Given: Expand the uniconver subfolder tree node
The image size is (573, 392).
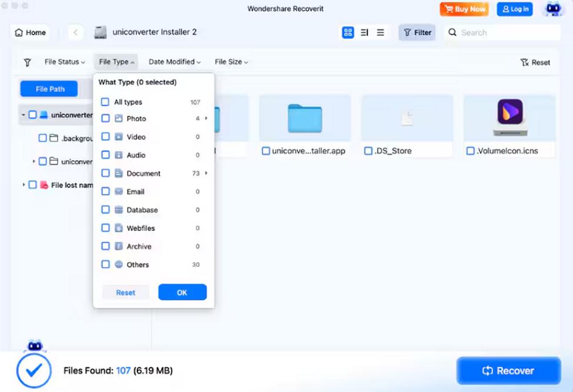Looking at the screenshot, I should pyautogui.click(x=33, y=161).
